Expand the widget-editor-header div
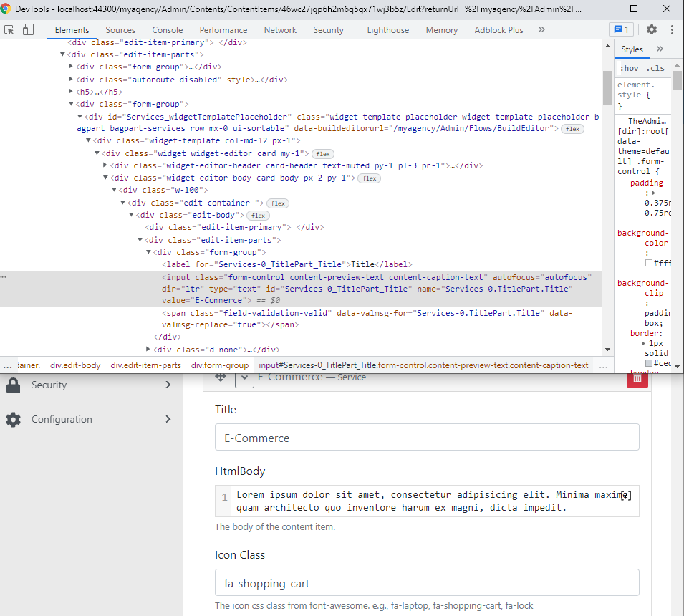The height and width of the screenshot is (616, 684). click(x=105, y=165)
